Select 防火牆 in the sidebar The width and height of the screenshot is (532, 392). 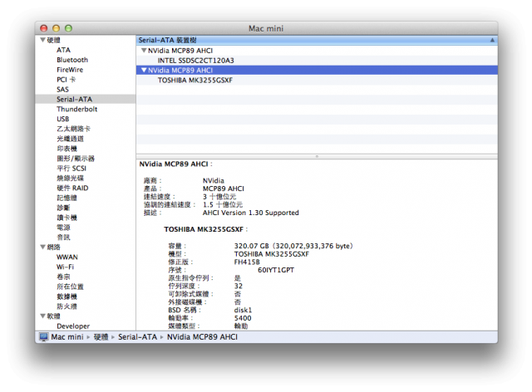tap(66, 306)
